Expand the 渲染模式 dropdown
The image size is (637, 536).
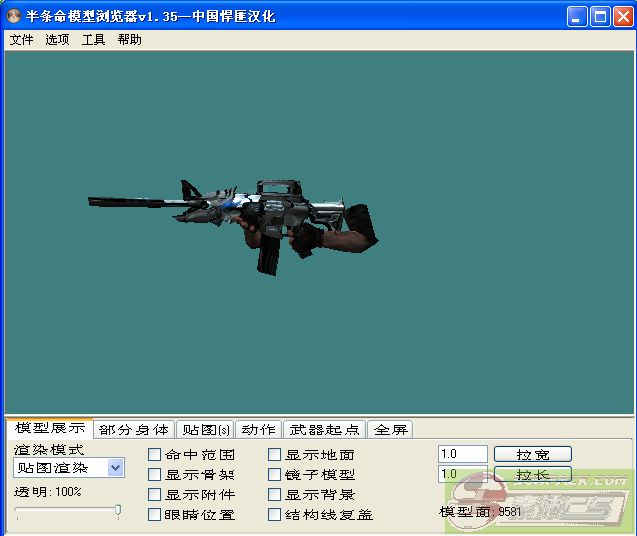(115, 468)
